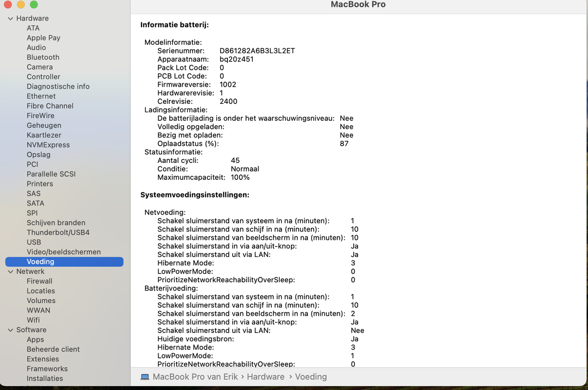This screenshot has width=588, height=390.
Task: Select Firewall under Netwerk
Action: (40, 281)
